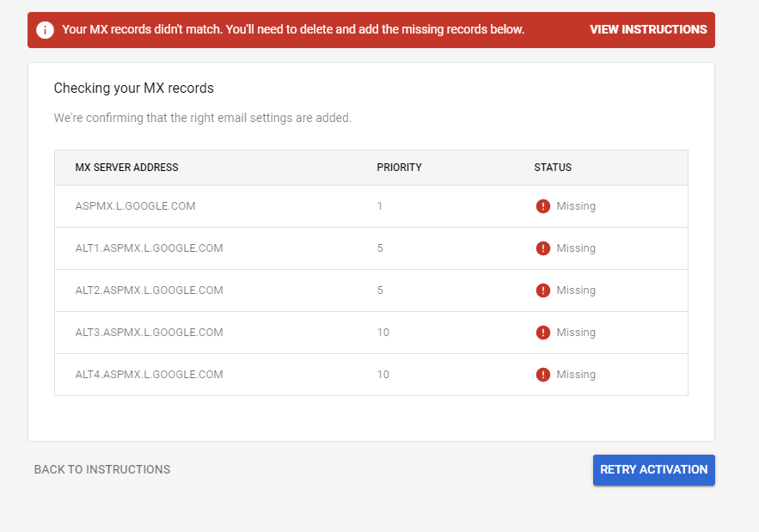Click the Checking your MX records heading
This screenshot has height=532, width=759.
133,88
